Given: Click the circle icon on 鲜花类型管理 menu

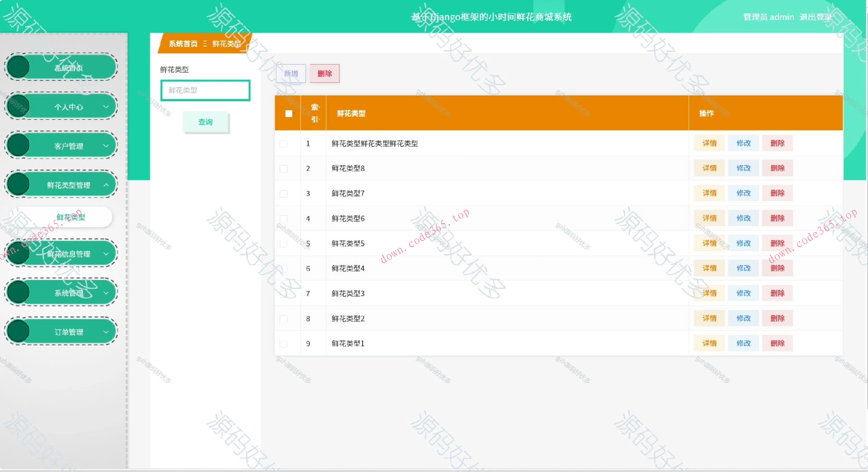Looking at the screenshot, I should (x=18, y=184).
